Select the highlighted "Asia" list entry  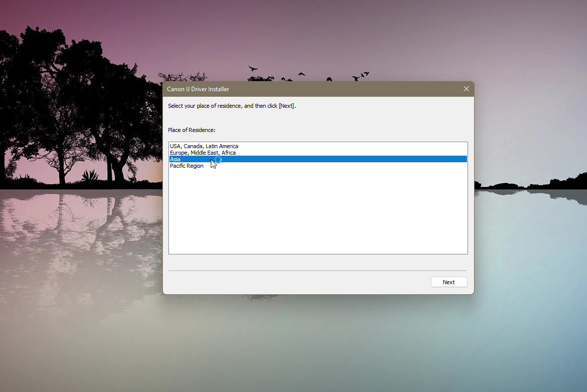click(318, 159)
